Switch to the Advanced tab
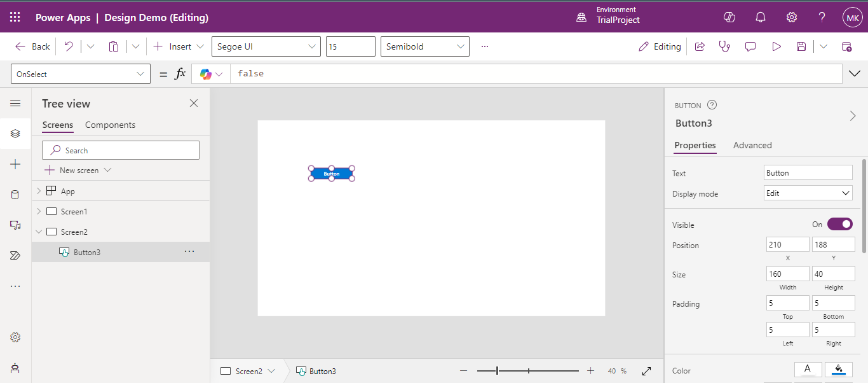The width and height of the screenshot is (868, 383). 752,145
